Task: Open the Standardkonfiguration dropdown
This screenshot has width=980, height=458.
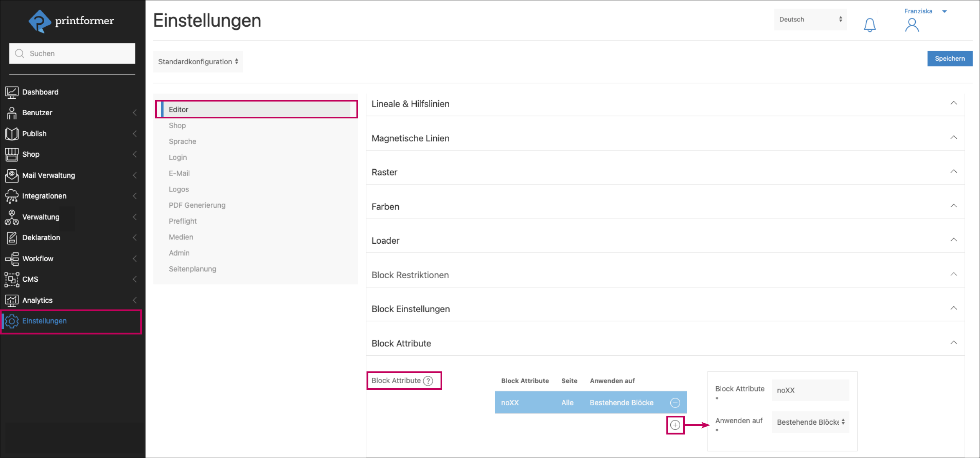Action: 198,62
